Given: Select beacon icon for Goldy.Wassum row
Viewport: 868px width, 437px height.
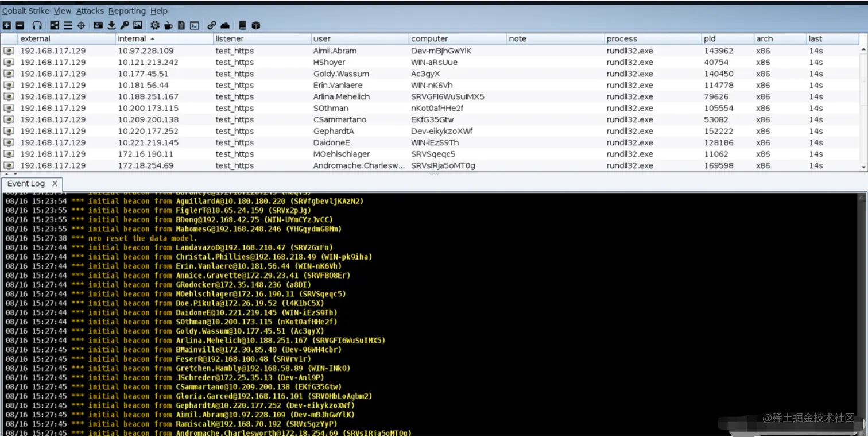Looking at the screenshot, I should (9, 74).
